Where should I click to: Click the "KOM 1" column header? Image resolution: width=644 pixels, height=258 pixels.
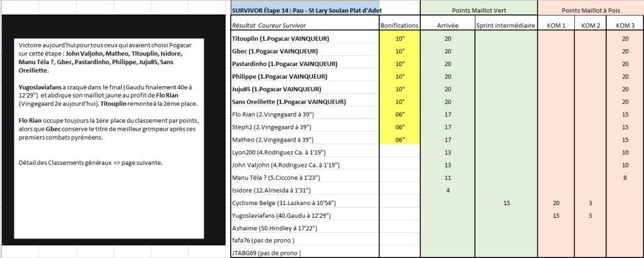555,26
